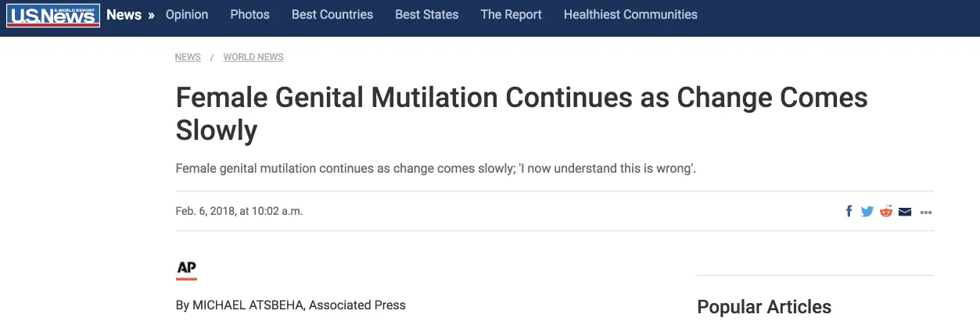Follow the WORLD NEWS breadcrumb link
This screenshot has width=980, height=325.
pyautogui.click(x=253, y=57)
